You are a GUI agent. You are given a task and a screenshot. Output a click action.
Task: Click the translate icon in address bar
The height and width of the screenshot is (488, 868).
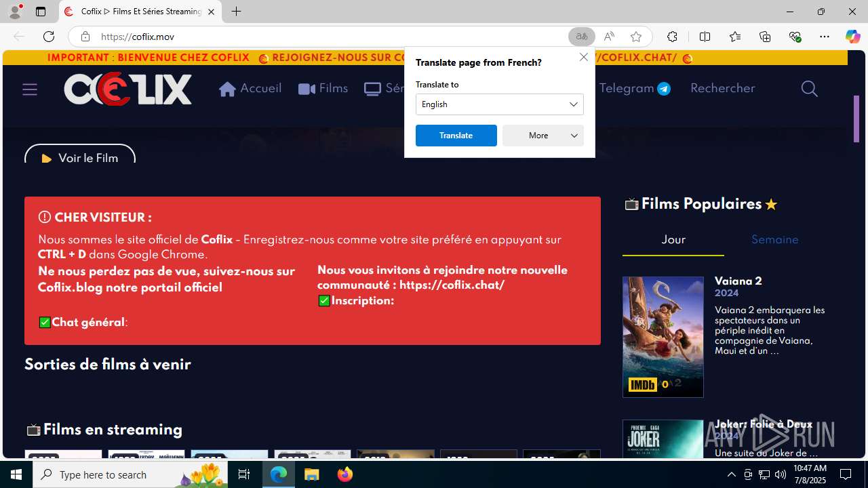pyautogui.click(x=582, y=37)
